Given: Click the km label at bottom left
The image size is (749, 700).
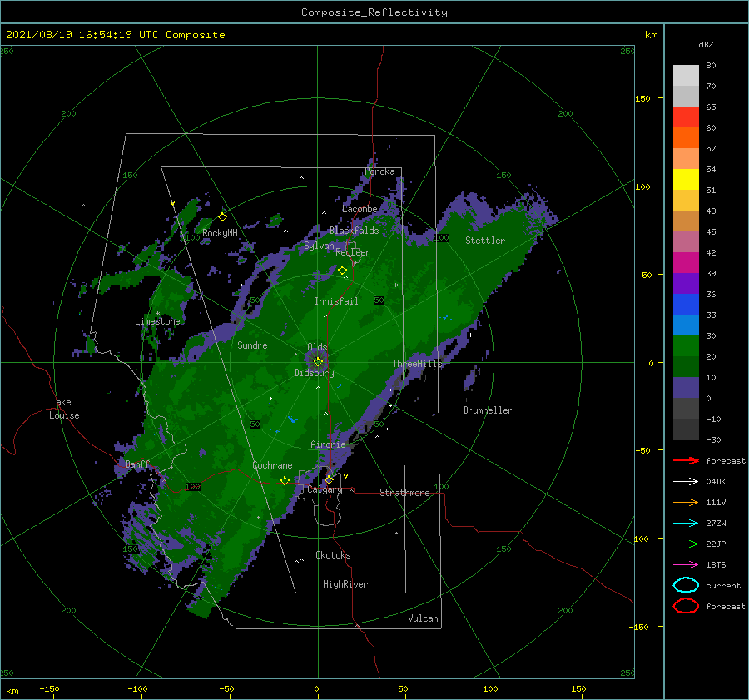Looking at the screenshot, I should click(12, 691).
